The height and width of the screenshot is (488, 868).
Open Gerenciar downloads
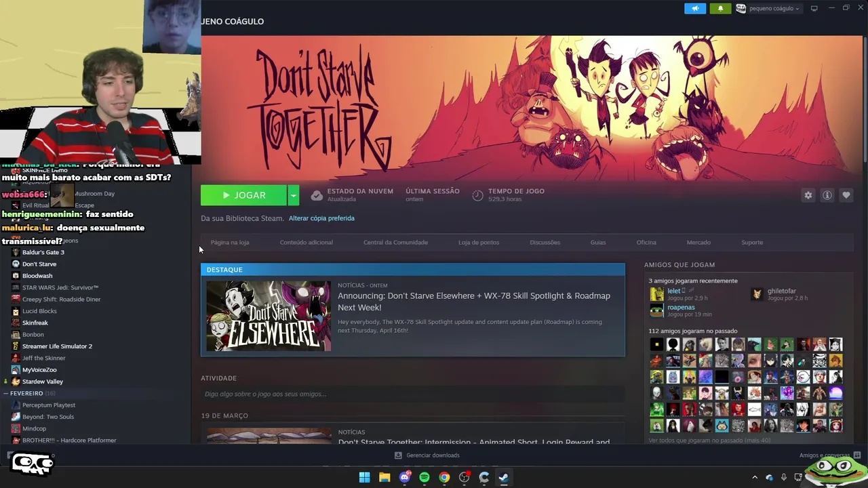427,455
